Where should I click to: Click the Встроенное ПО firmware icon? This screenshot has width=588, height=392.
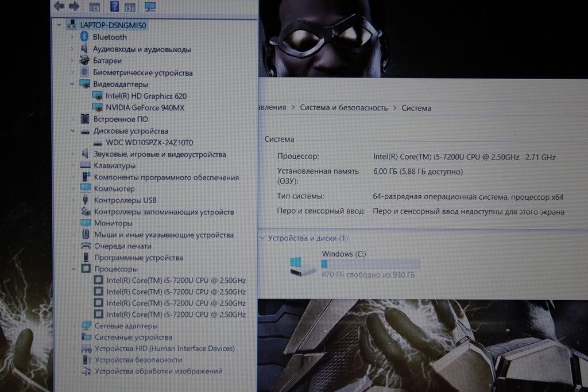click(85, 119)
